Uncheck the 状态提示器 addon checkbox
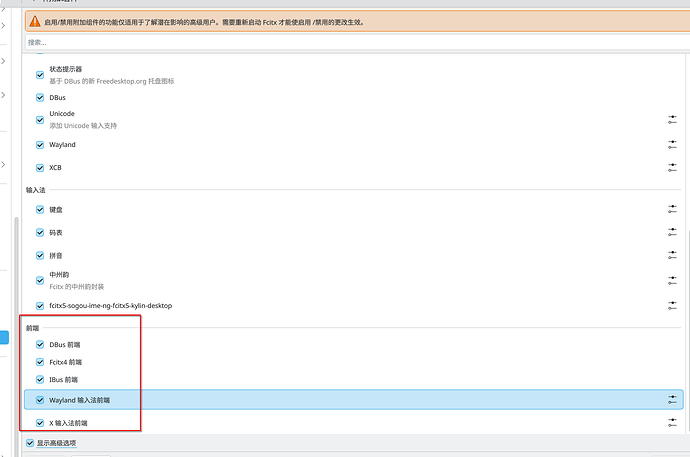The height and width of the screenshot is (457, 690). (x=40, y=74)
